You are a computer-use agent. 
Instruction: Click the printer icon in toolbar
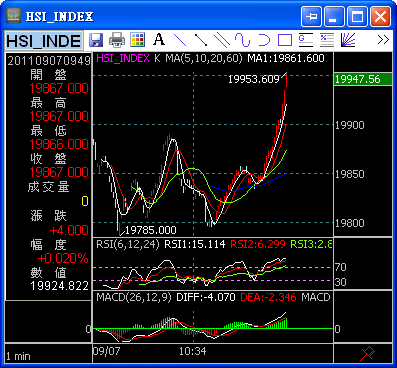(x=117, y=40)
